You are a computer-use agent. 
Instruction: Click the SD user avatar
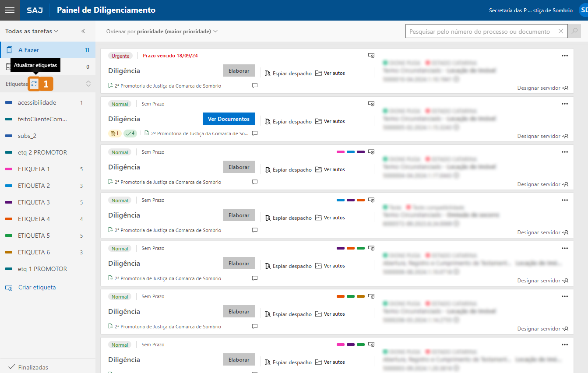point(583,10)
